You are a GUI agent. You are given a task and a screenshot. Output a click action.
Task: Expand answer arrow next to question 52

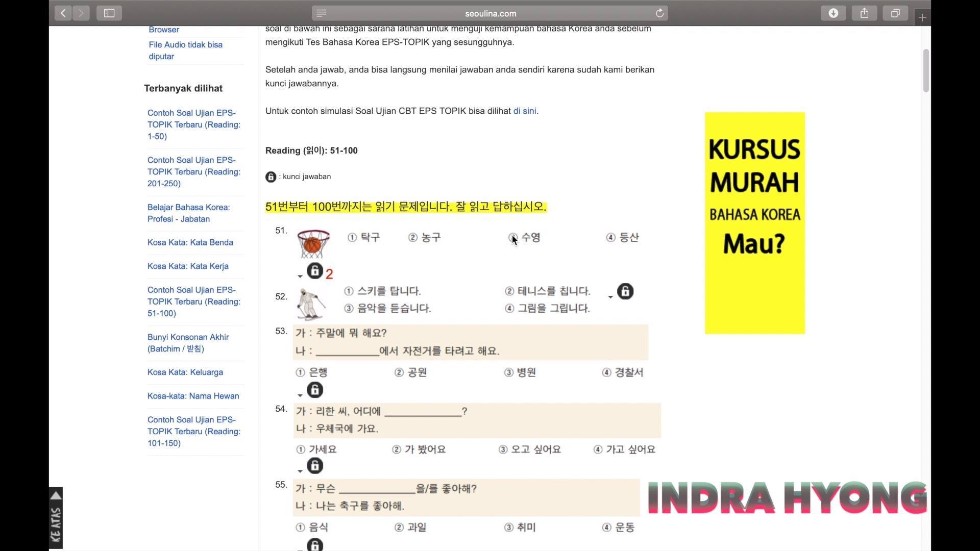tap(610, 297)
